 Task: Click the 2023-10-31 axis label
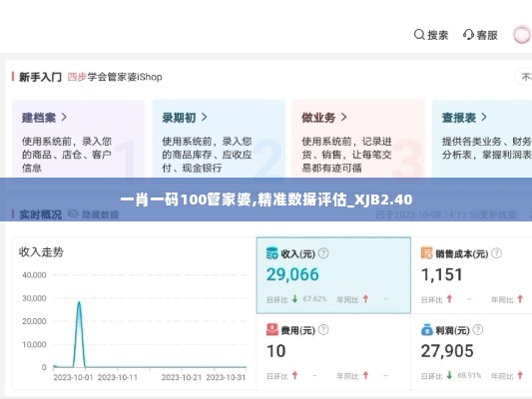tap(226, 377)
